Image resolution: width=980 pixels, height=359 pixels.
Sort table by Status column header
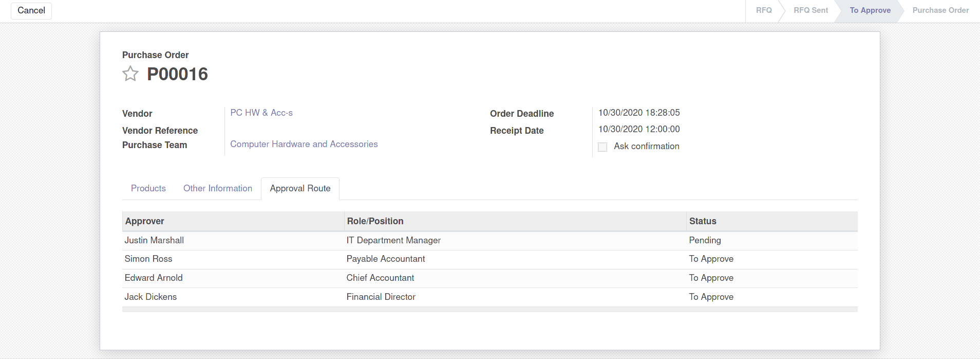pyautogui.click(x=702, y=221)
